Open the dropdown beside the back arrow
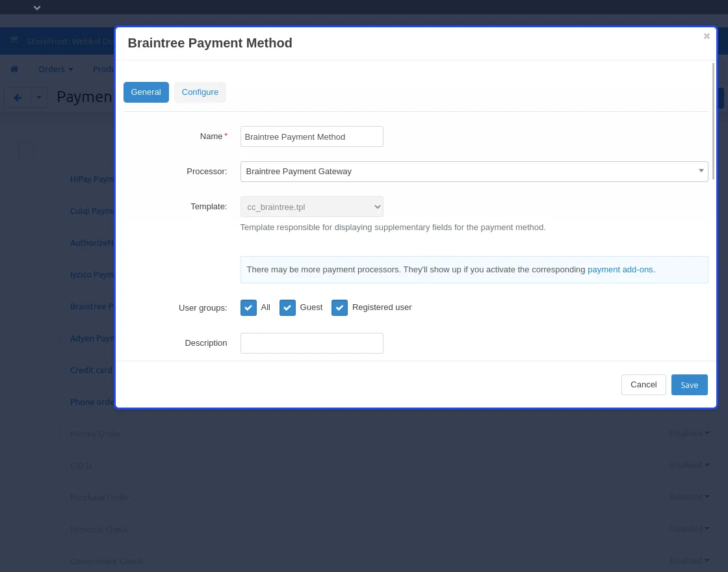The width and height of the screenshot is (728, 572). pos(39,97)
